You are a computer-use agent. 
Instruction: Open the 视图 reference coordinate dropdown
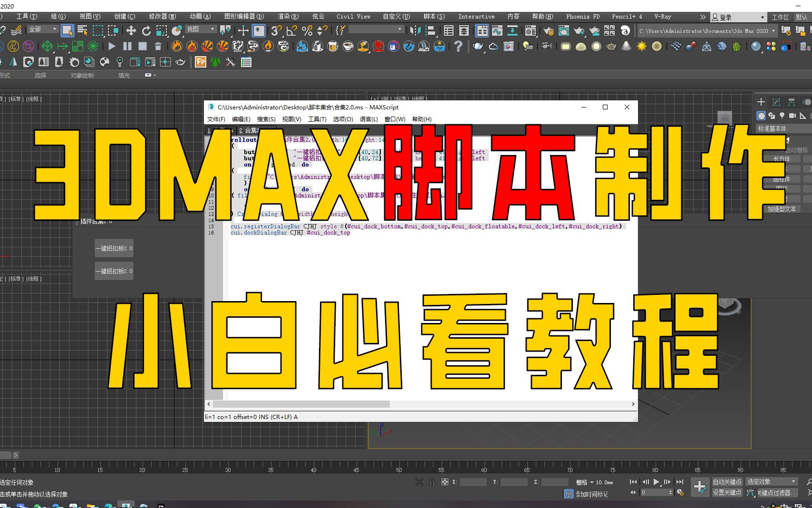(201, 29)
